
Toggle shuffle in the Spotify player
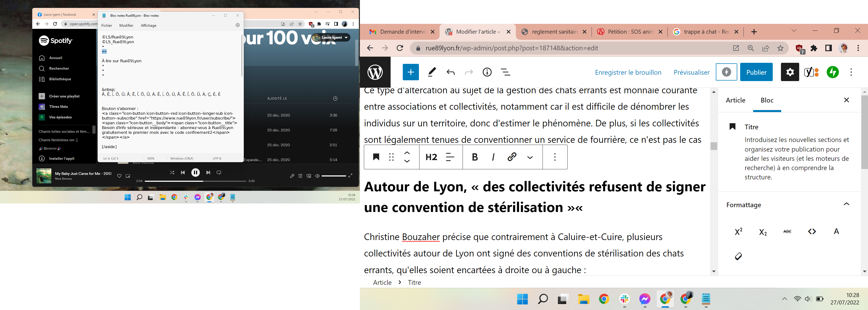click(x=172, y=173)
